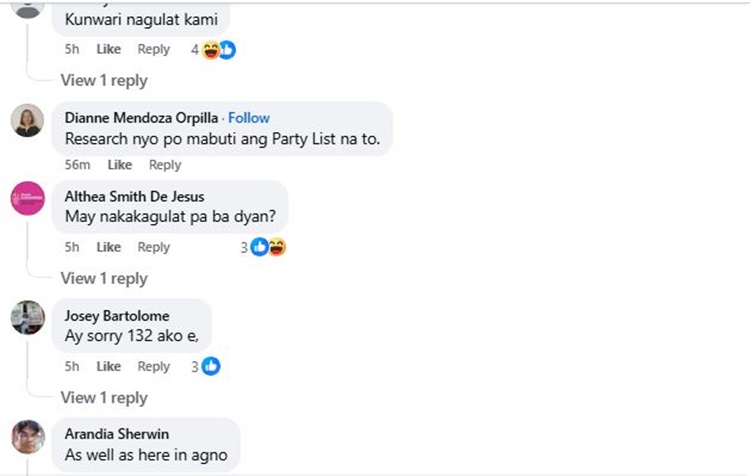The image size is (750, 476).
Task: Expand the reply under 'Kunwari nagulat kami'
Action: coord(104,80)
